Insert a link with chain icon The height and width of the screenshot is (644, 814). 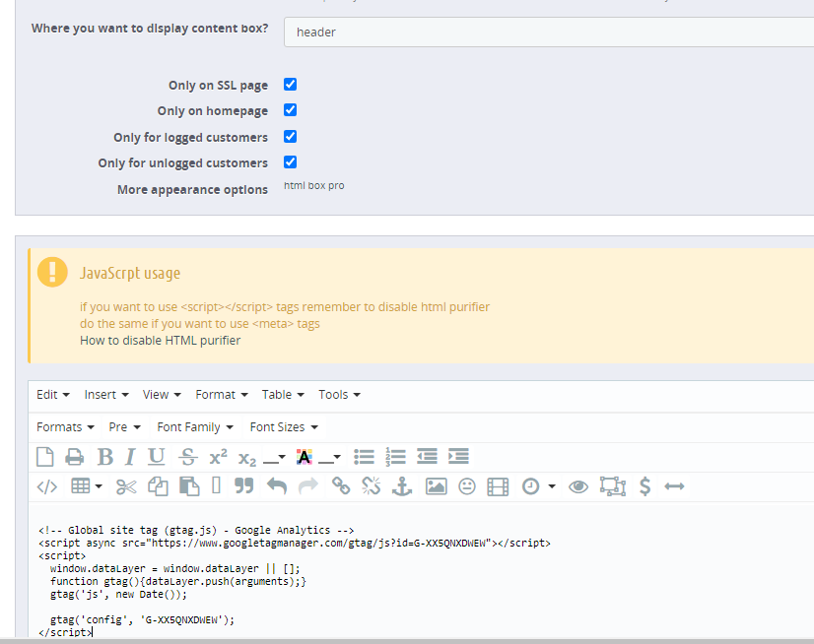coord(341,486)
